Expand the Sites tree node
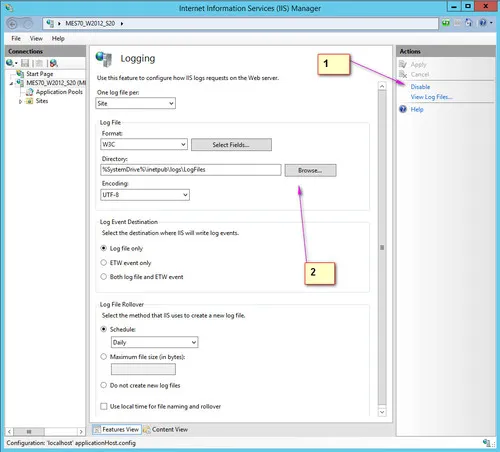Image resolution: width=500 pixels, height=452 pixels. coord(20,101)
